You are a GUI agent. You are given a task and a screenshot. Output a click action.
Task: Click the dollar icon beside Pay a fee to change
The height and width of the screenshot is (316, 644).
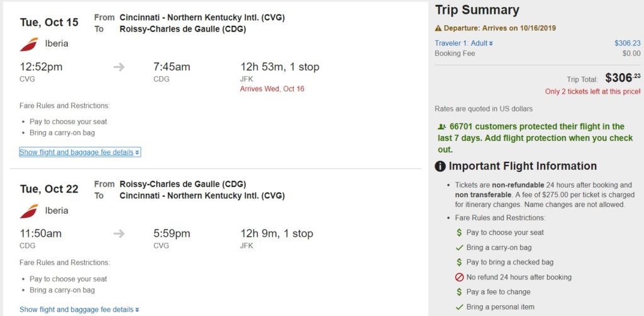[460, 292]
